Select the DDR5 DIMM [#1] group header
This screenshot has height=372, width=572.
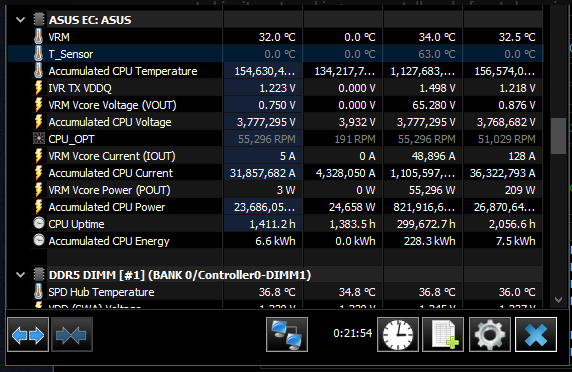[179, 275]
